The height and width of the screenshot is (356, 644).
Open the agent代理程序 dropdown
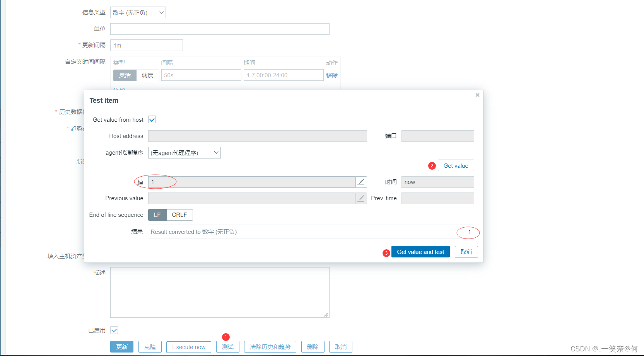pos(184,153)
